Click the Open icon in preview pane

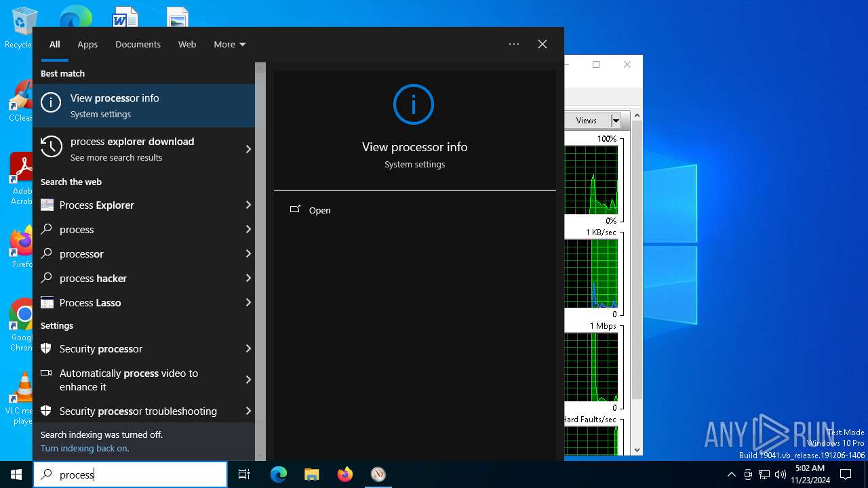(x=295, y=209)
